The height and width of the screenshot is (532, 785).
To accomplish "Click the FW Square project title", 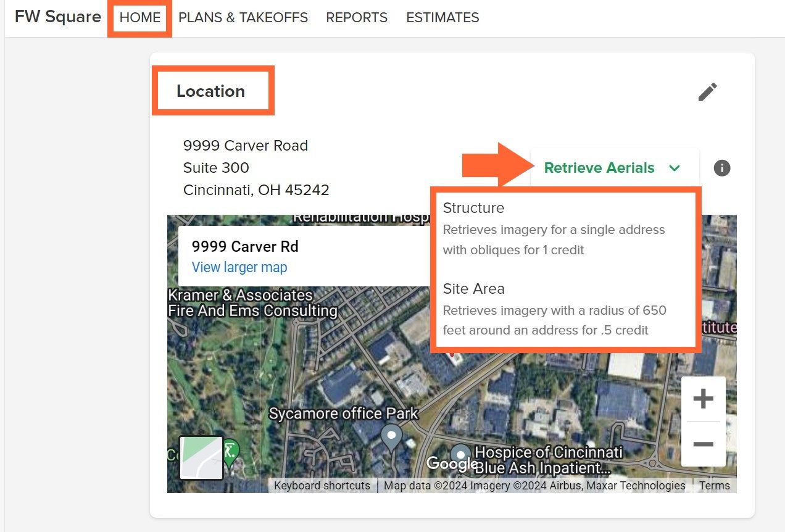I will (x=58, y=17).
